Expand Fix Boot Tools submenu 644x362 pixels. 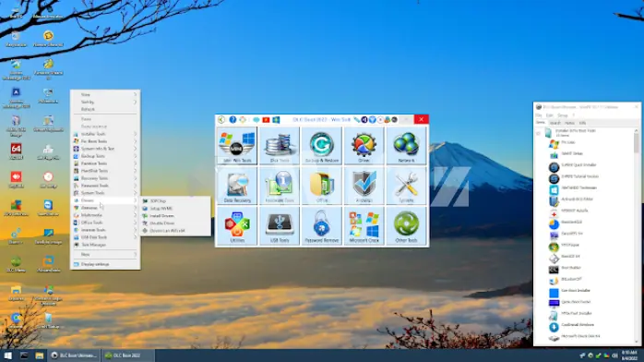click(105, 141)
